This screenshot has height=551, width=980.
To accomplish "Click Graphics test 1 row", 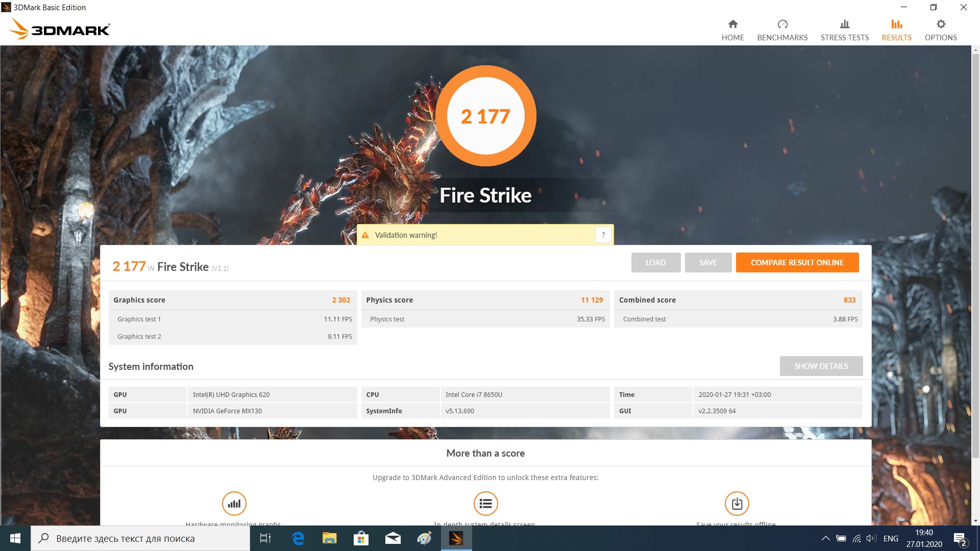I will click(233, 319).
